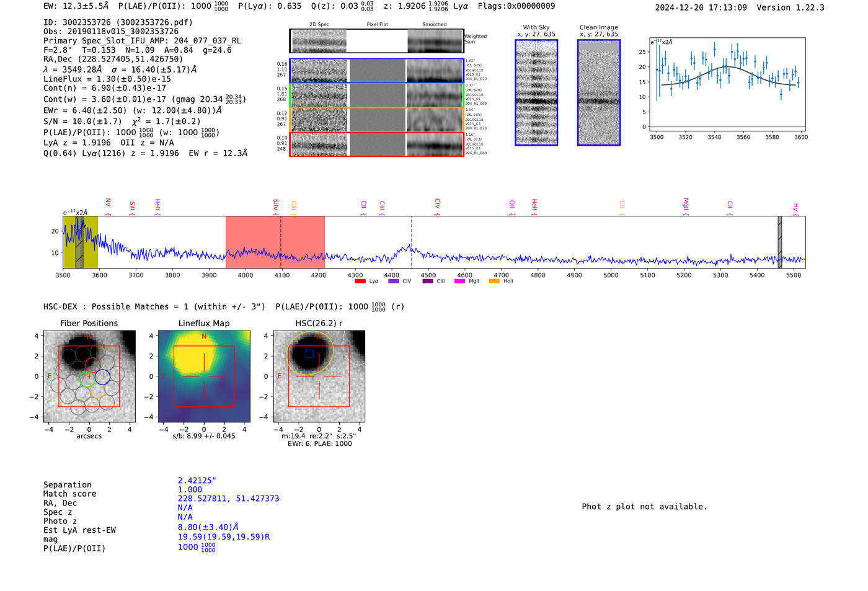Click the 'S/N = 10.0(±1.7)' line
Image resolution: width=868 pixels, height=591 pixels.
pyautogui.click(x=82, y=122)
